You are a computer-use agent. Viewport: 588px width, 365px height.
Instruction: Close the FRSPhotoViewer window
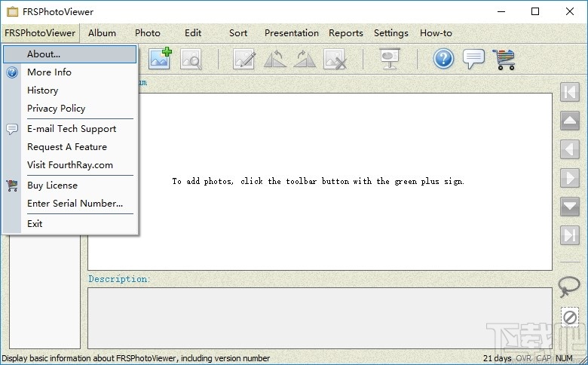coord(570,11)
